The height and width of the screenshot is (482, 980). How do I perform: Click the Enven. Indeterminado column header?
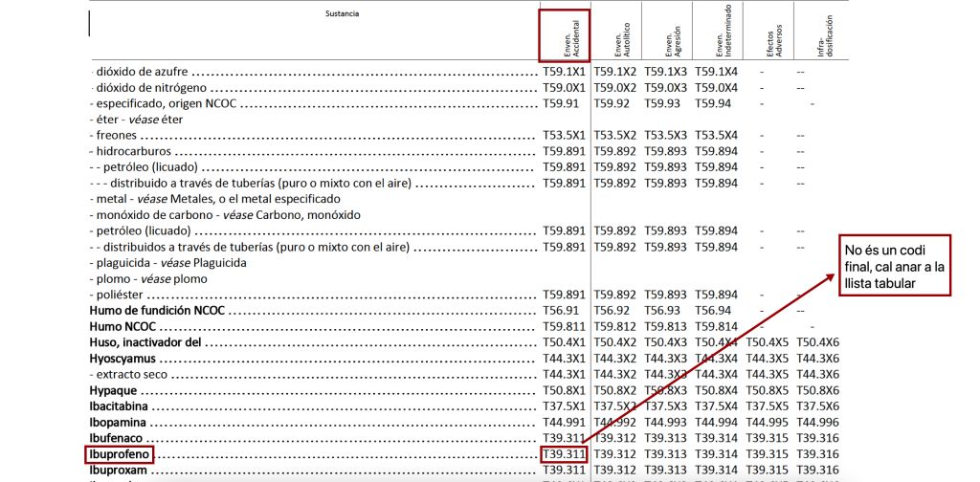720,38
